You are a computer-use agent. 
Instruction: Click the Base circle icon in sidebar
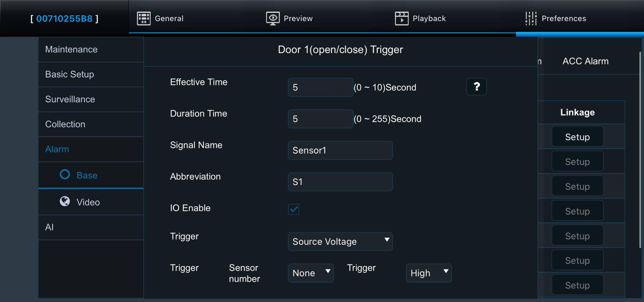(65, 174)
